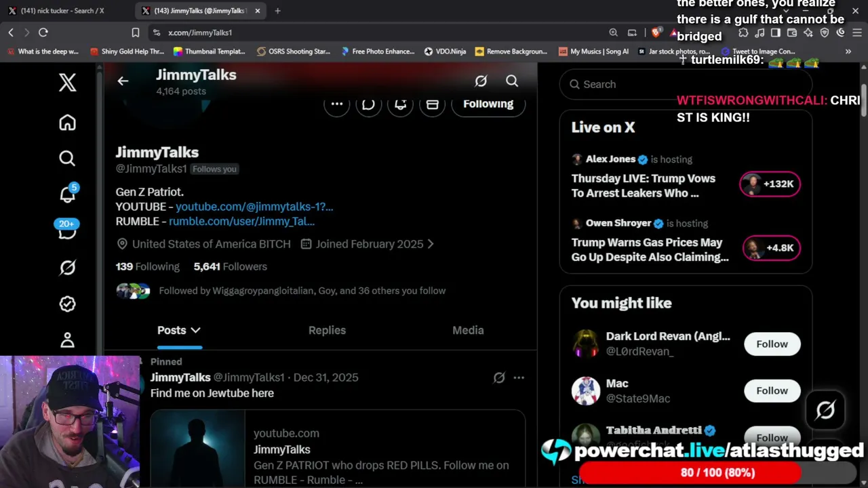Screen dimensions: 868x488
Task: Toggle post notifications bell for JimmyTalks
Action: click(400, 104)
